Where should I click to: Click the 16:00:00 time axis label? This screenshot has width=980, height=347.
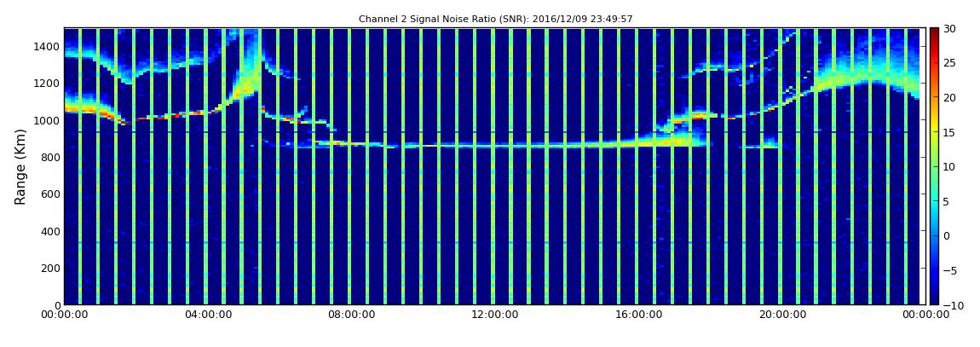(x=639, y=315)
